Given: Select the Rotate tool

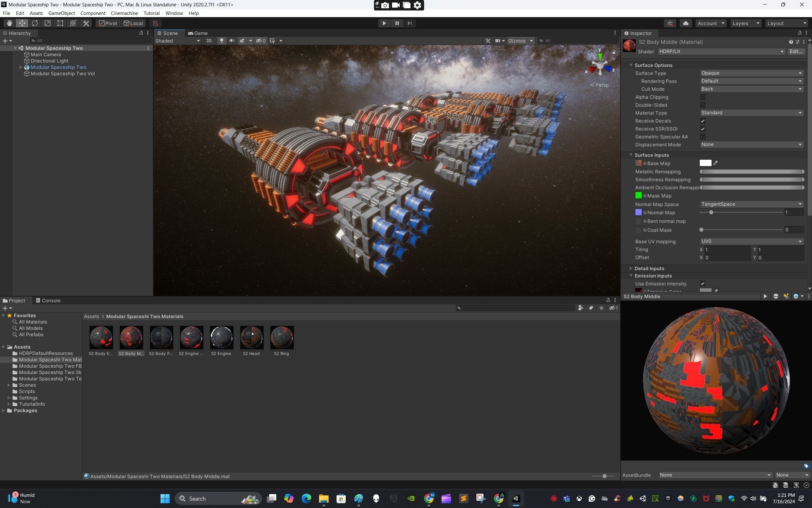Looking at the screenshot, I should [35, 23].
